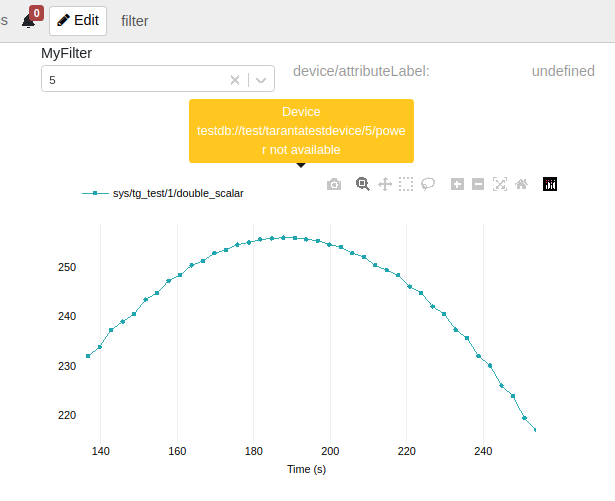Click the notification count badge 0

tap(36, 13)
